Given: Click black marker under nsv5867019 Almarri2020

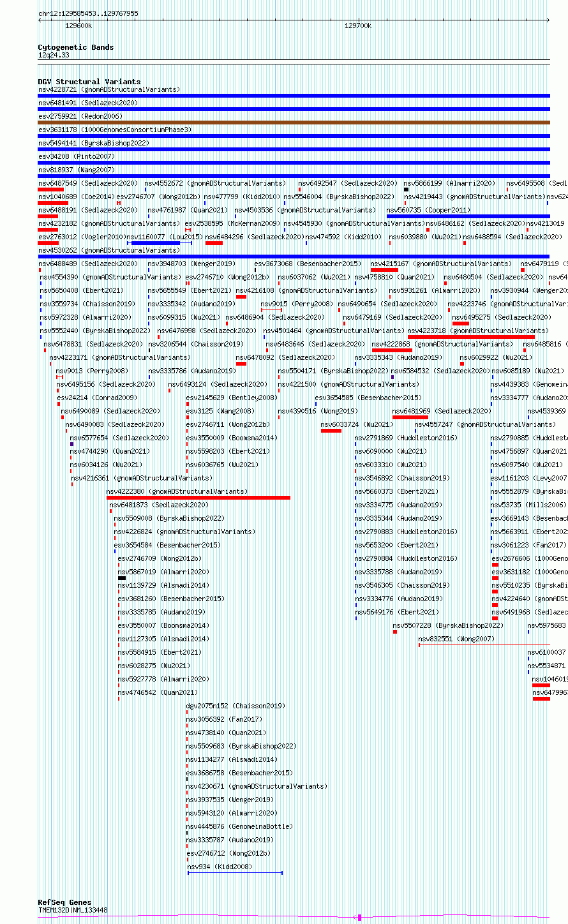Looking at the screenshot, I should [x=122, y=578].
